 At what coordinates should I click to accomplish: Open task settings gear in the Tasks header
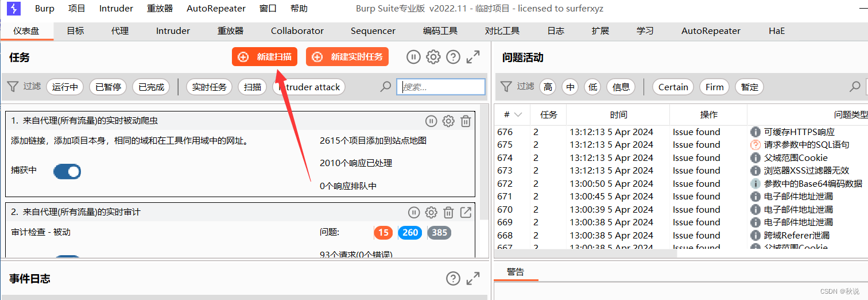pyautogui.click(x=433, y=57)
